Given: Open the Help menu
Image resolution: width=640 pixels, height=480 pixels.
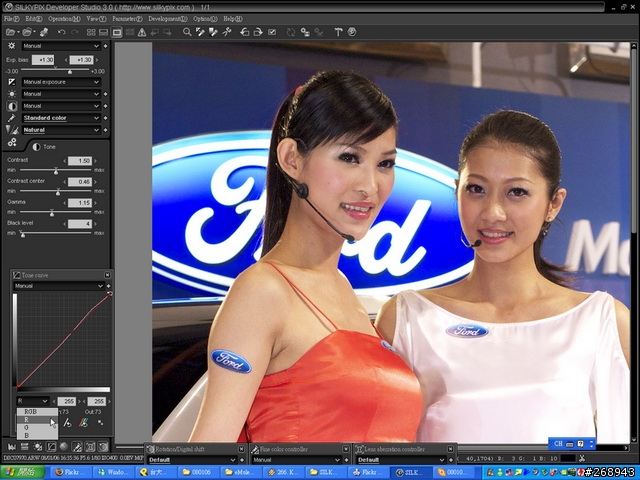Looking at the screenshot, I should tap(233, 19).
